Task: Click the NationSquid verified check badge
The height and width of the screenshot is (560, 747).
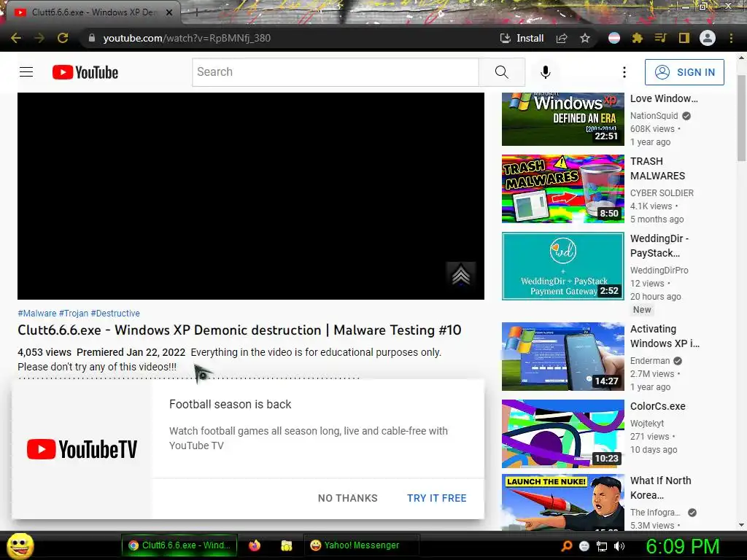Action: 686,116
